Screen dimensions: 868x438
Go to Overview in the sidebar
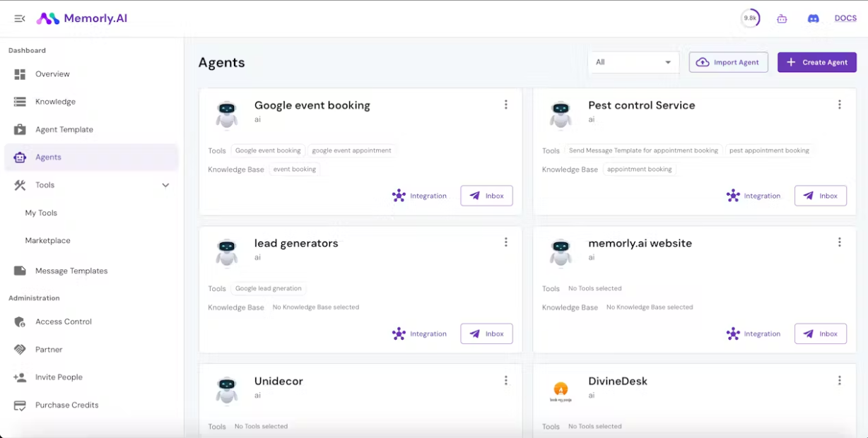click(91, 74)
